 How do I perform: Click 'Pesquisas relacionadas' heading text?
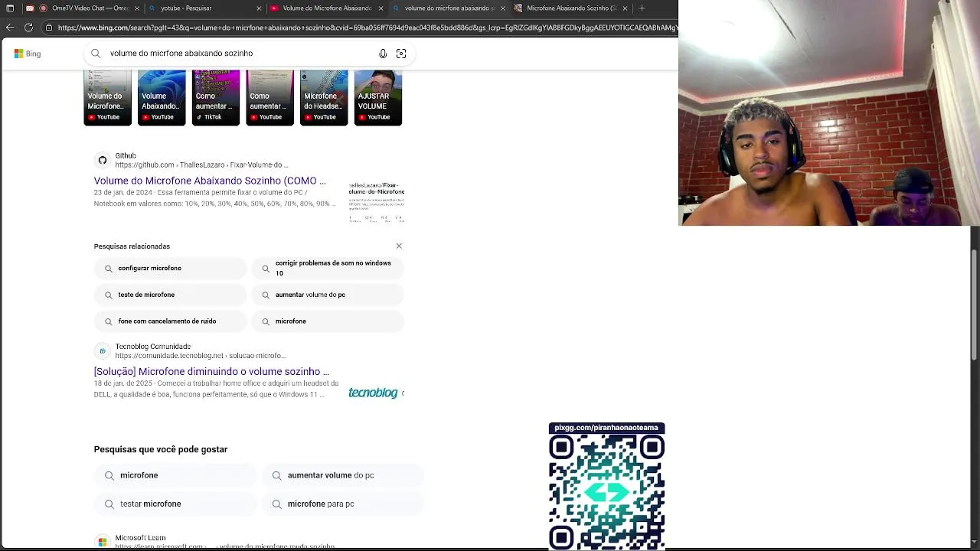(x=132, y=246)
